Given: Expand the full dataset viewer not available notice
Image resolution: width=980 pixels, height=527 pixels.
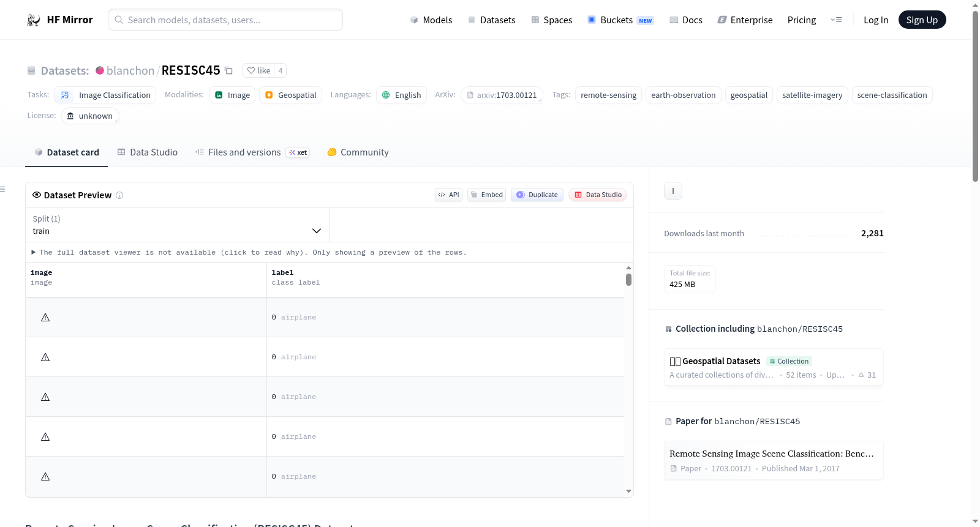Looking at the screenshot, I should click(249, 252).
